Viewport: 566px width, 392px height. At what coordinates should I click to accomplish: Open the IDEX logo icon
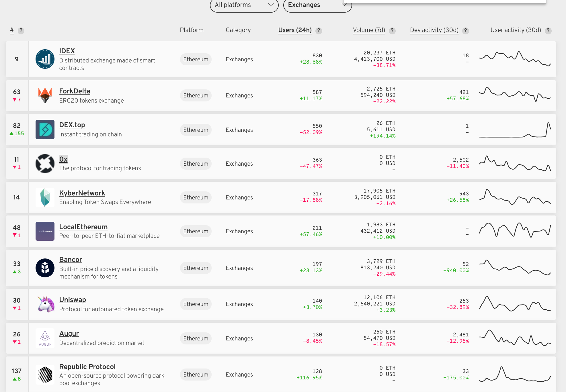(x=45, y=59)
